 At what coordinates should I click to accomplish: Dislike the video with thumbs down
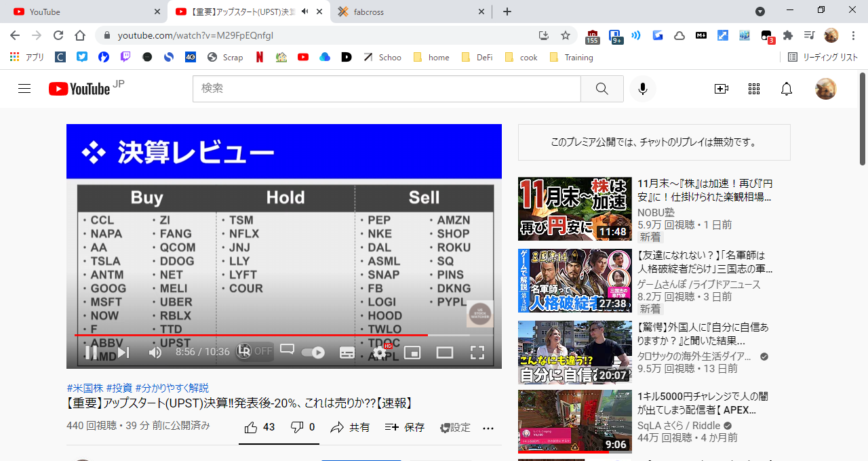302,427
